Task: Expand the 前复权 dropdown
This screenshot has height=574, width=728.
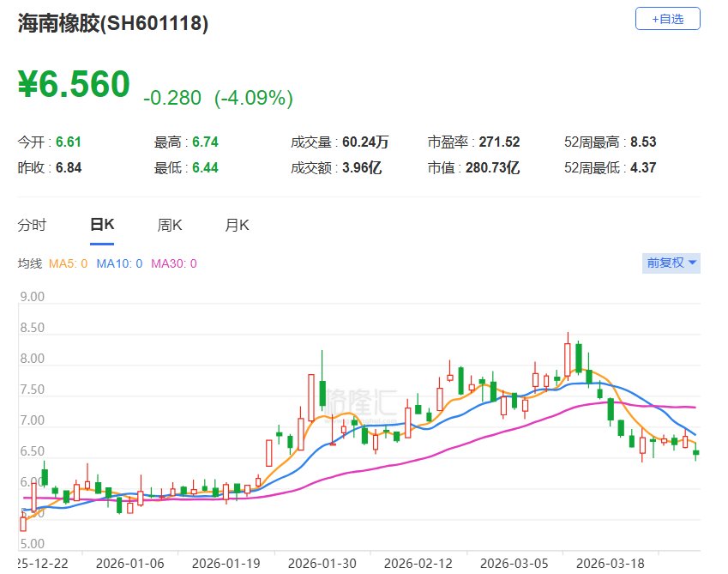Action: click(671, 263)
